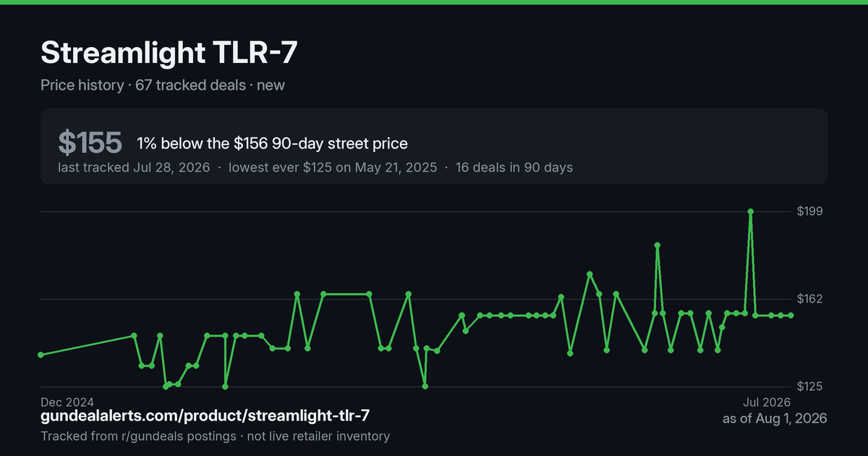Click the r/gundeals tracking disclaimer

coord(215,436)
